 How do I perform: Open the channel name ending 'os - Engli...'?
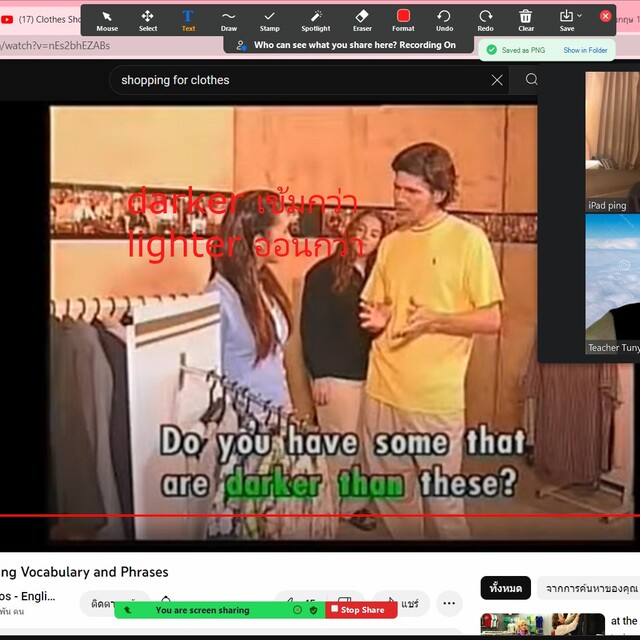click(x=27, y=596)
